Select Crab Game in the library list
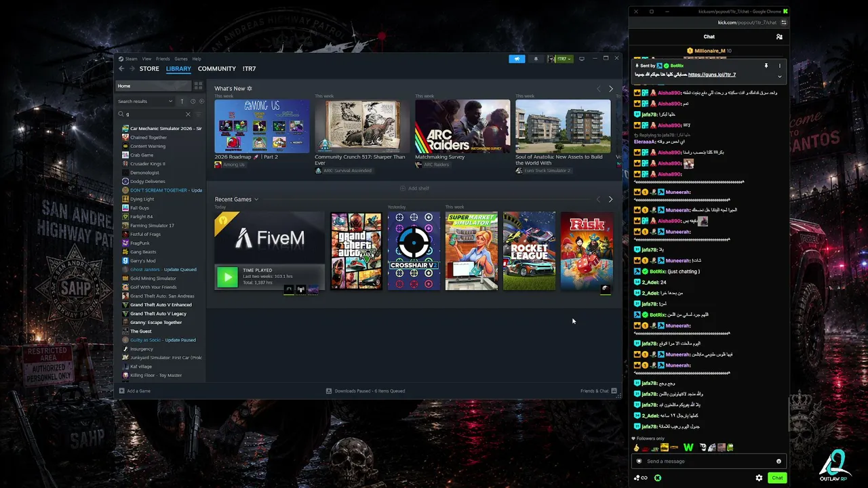 point(142,155)
